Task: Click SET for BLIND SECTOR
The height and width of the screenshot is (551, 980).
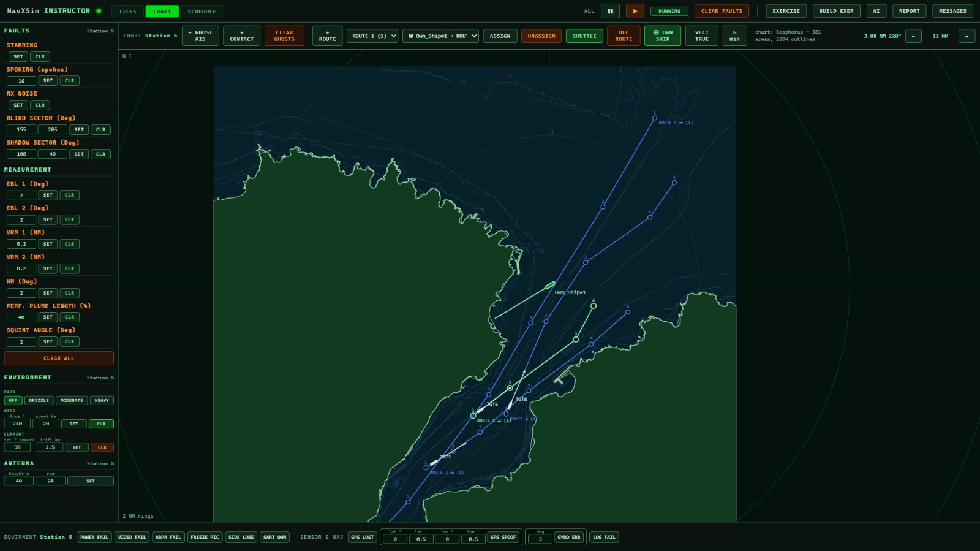Action: pos(79,129)
